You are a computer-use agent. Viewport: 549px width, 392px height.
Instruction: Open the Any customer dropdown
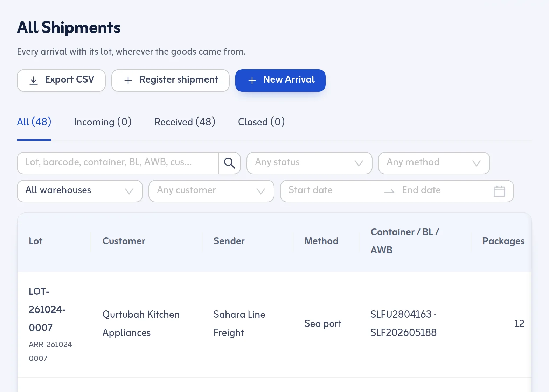click(x=211, y=191)
